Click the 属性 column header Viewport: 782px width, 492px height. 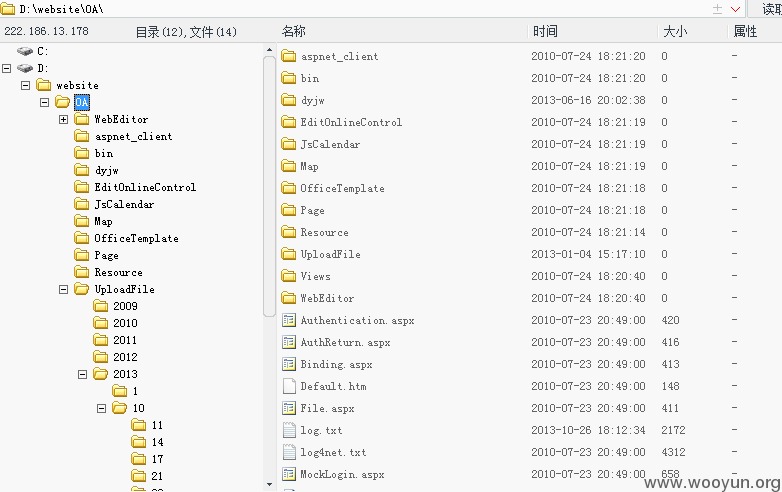[745, 31]
